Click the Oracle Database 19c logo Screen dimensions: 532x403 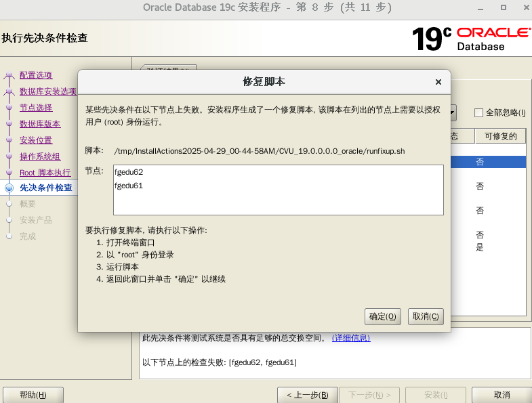[x=471, y=39]
